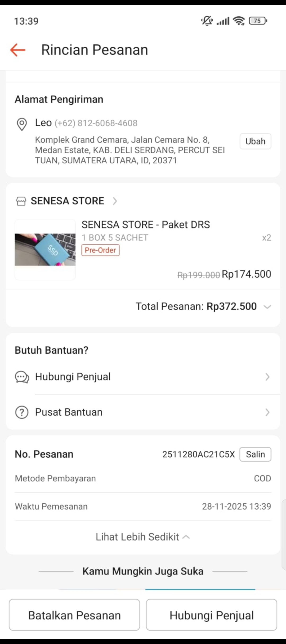Tap the battery indicator icon
Screen dimensions: 286x644
click(258, 21)
